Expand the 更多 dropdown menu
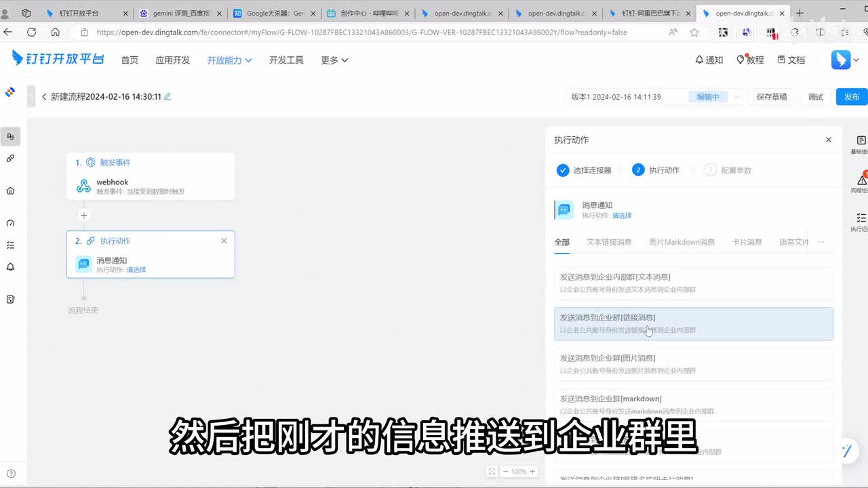868x488 pixels. pos(334,60)
